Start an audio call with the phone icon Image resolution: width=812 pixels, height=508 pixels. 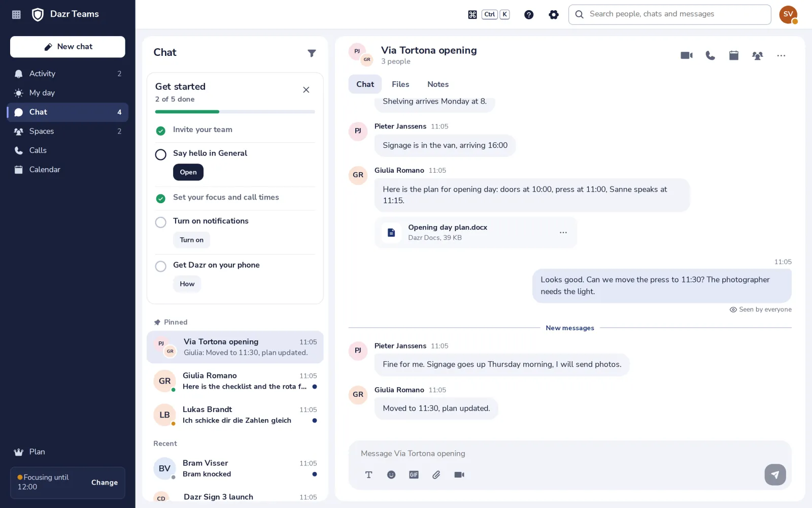[710, 55]
